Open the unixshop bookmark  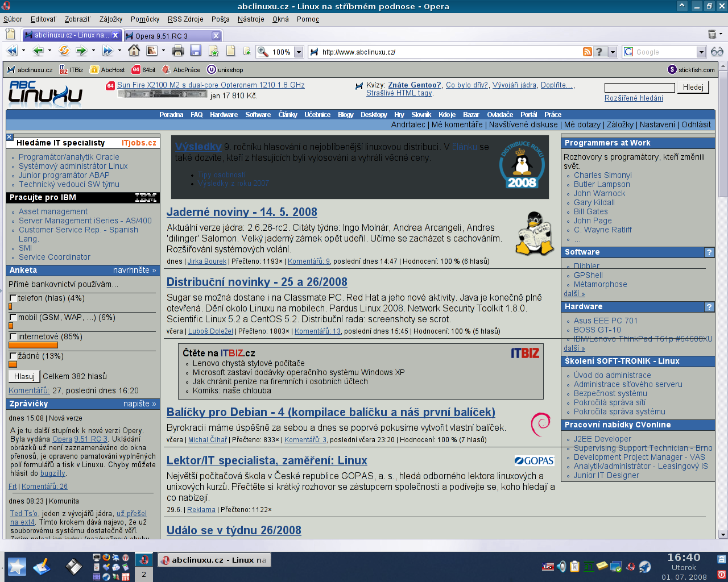pyautogui.click(x=225, y=70)
